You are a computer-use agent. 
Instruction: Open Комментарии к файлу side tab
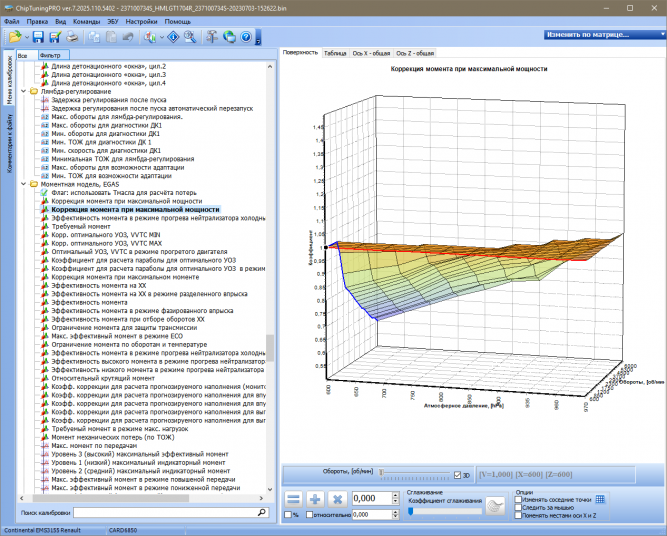point(9,143)
